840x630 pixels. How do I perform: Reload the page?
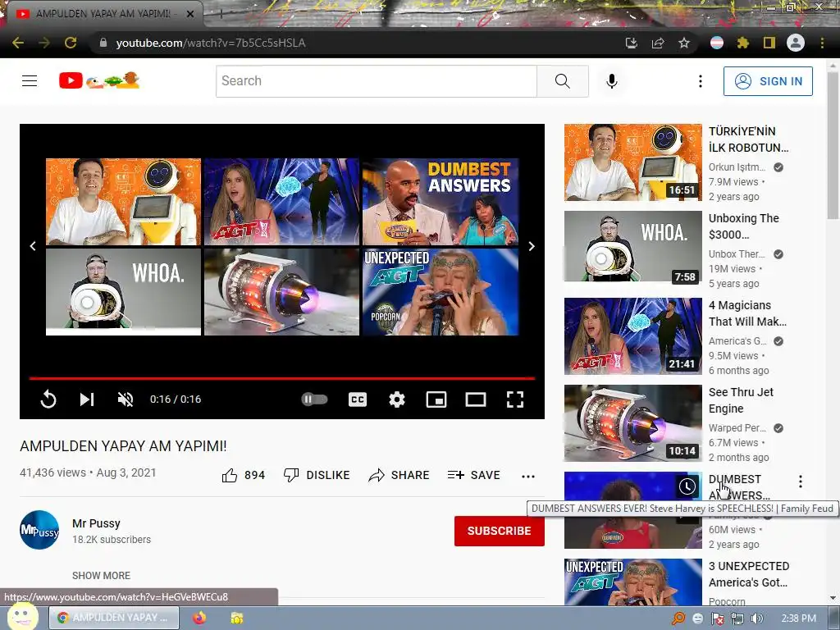[71, 43]
